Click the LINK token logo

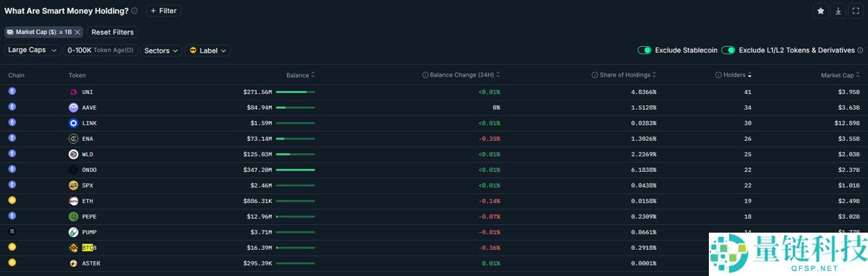[x=73, y=123]
